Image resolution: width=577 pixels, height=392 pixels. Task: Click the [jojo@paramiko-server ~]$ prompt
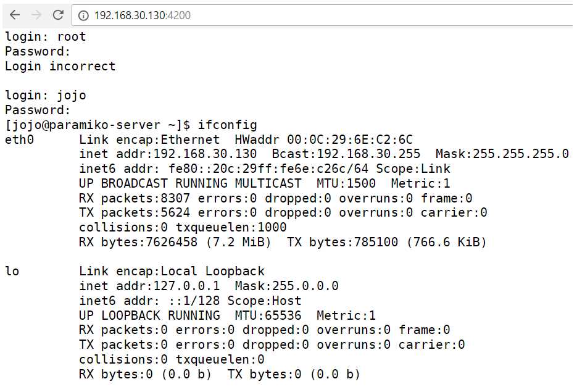(98, 125)
